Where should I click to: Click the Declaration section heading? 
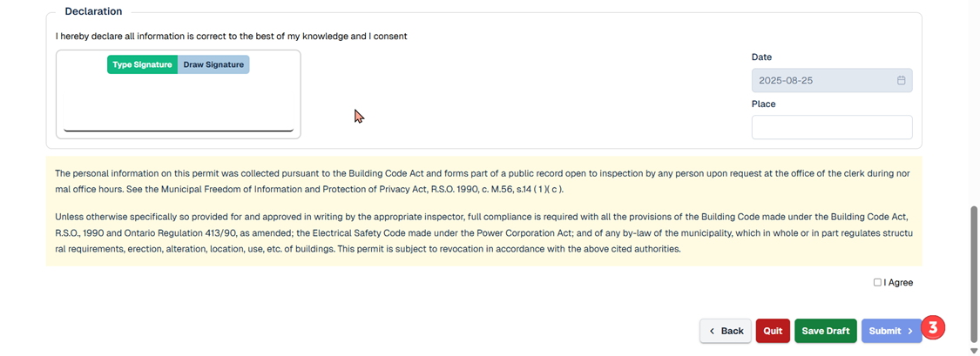click(93, 11)
